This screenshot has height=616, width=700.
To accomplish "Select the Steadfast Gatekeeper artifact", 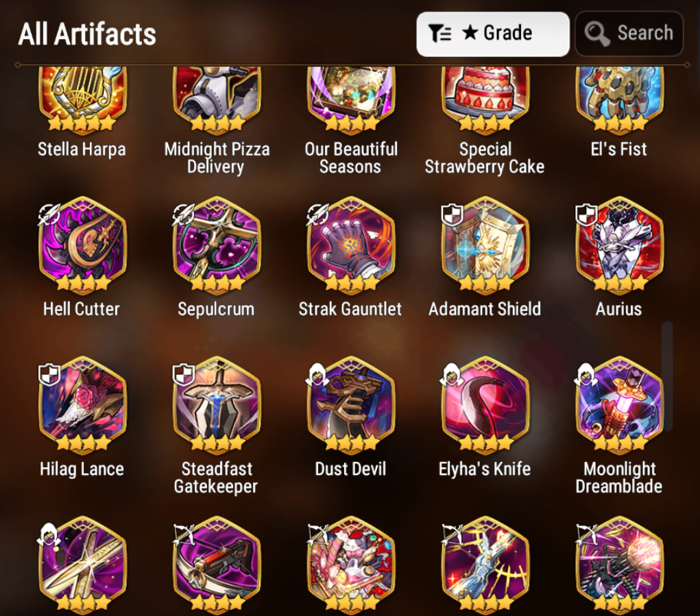I will click(x=217, y=405).
